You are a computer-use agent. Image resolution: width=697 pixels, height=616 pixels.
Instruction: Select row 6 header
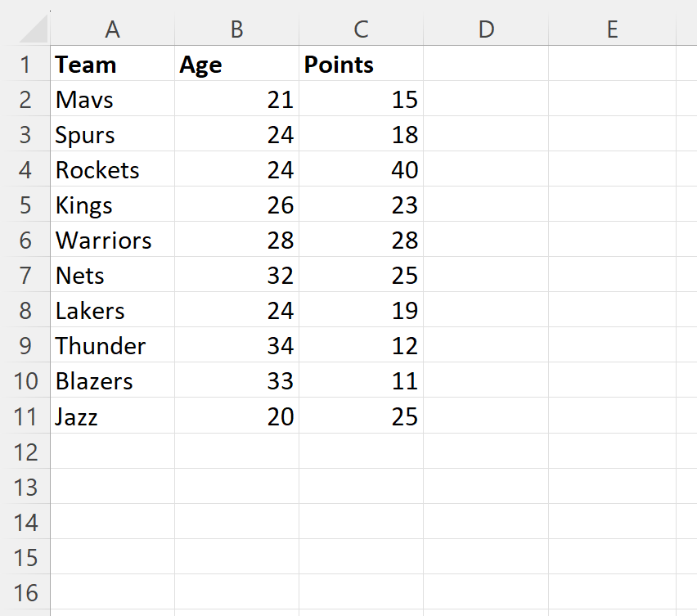25,240
